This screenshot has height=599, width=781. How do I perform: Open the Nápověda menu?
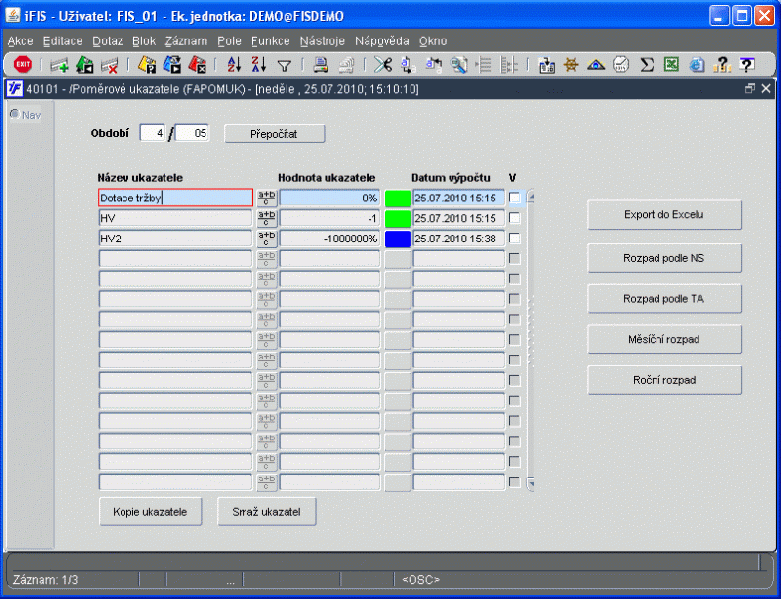(382, 41)
